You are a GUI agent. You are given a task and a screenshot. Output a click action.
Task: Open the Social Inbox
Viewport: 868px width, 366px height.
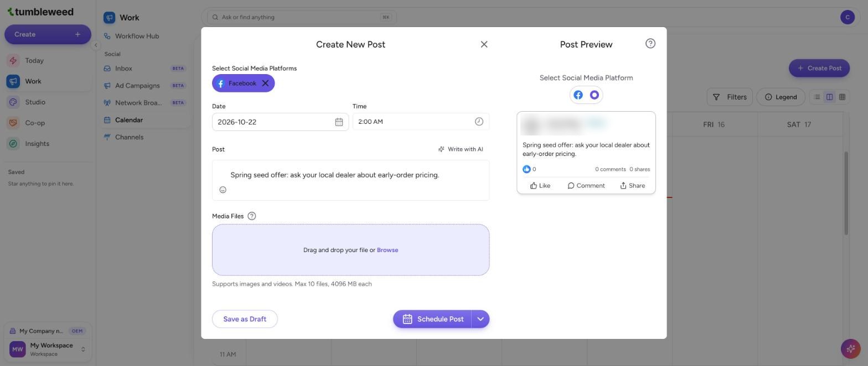coord(146,69)
